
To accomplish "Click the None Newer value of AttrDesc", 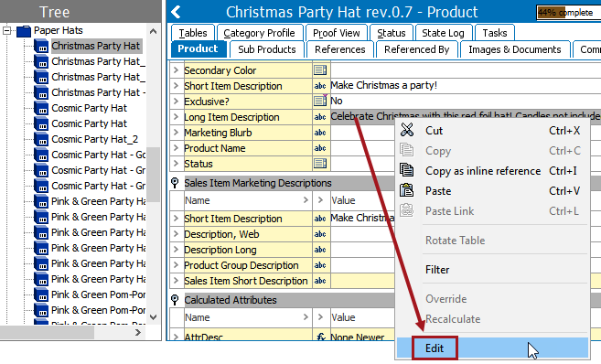I will pyautogui.click(x=358, y=337).
